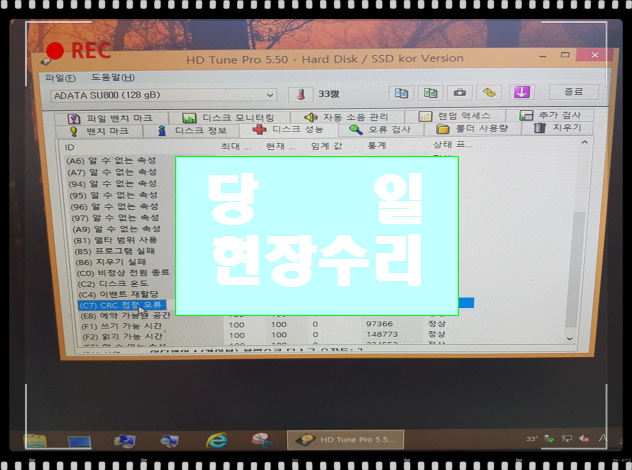Click the 33° tray temperature indicator

pyautogui.click(x=532, y=439)
